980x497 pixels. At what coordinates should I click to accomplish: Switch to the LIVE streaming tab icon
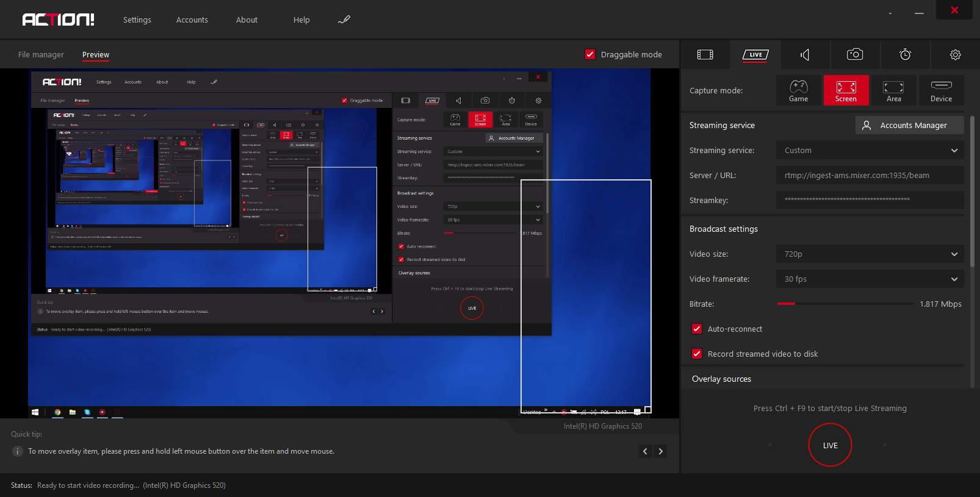[x=755, y=55]
